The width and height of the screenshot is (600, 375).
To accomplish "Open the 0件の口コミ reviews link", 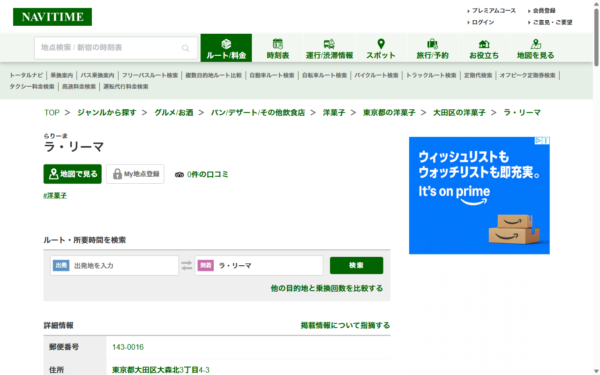I will 207,174.
